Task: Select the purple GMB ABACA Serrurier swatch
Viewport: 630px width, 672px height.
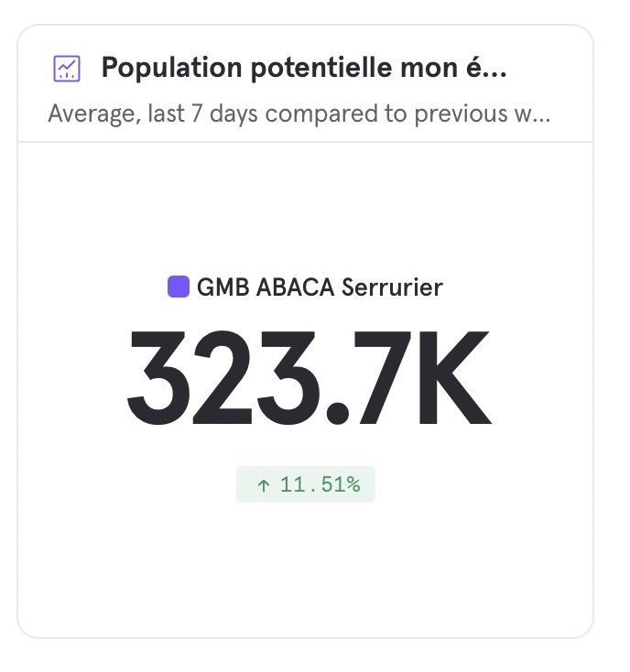Action: pos(179,287)
